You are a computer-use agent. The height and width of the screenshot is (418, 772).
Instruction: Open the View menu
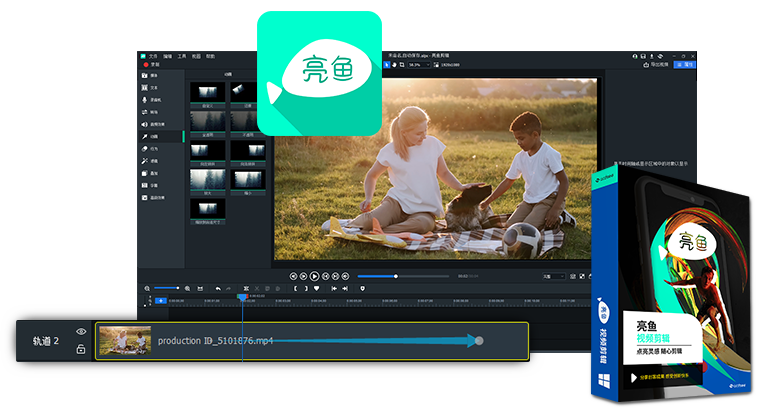click(196, 56)
